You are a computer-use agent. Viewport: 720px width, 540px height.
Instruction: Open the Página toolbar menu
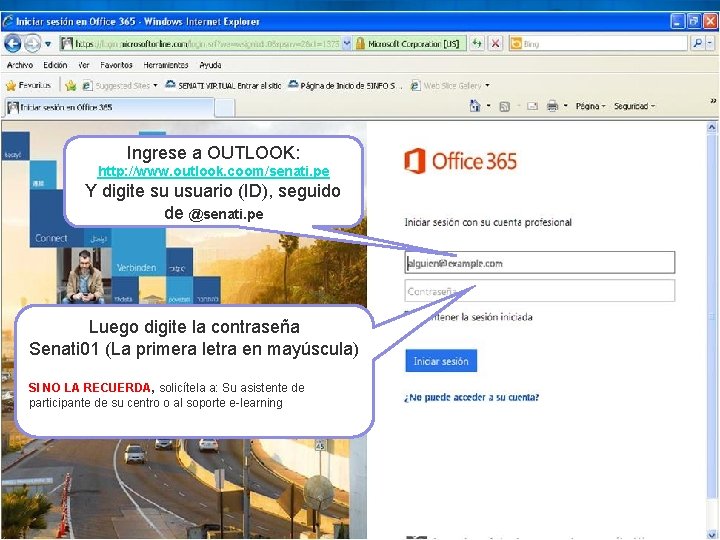pos(590,106)
